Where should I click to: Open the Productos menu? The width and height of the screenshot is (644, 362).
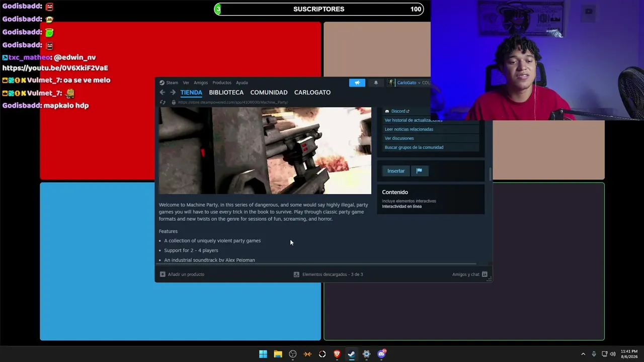(222, 83)
